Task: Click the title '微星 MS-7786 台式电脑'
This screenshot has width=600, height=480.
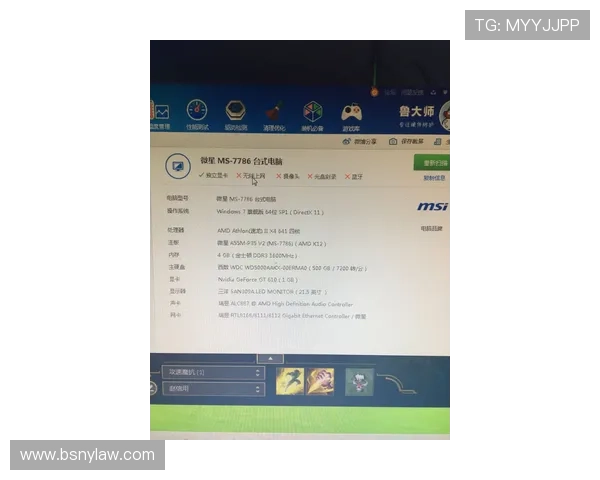Action: [x=241, y=161]
